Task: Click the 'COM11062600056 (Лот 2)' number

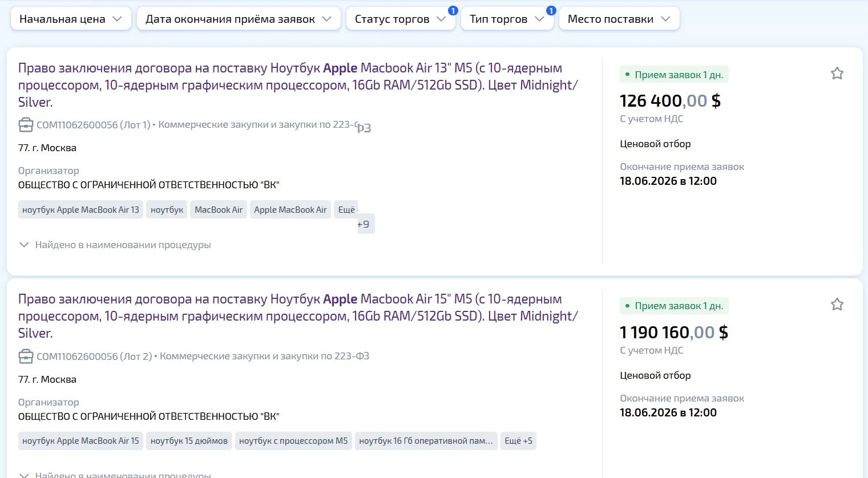Action: pos(94,357)
